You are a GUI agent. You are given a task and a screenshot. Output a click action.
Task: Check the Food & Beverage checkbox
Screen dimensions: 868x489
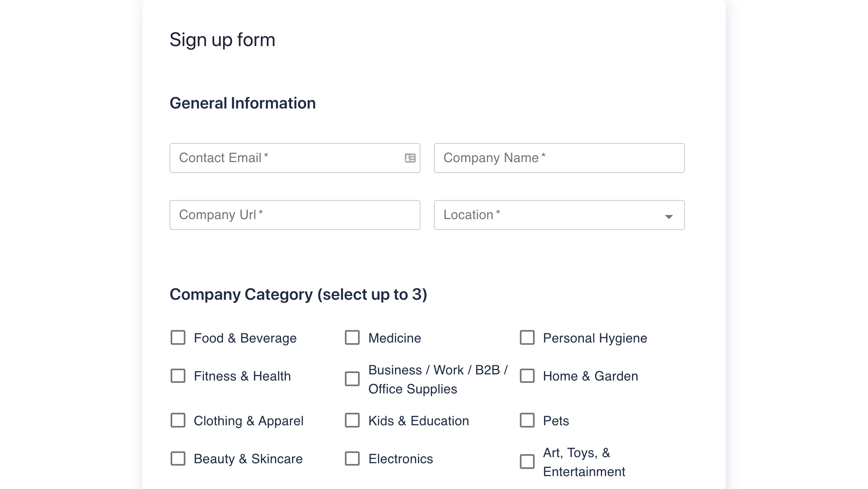tap(178, 338)
